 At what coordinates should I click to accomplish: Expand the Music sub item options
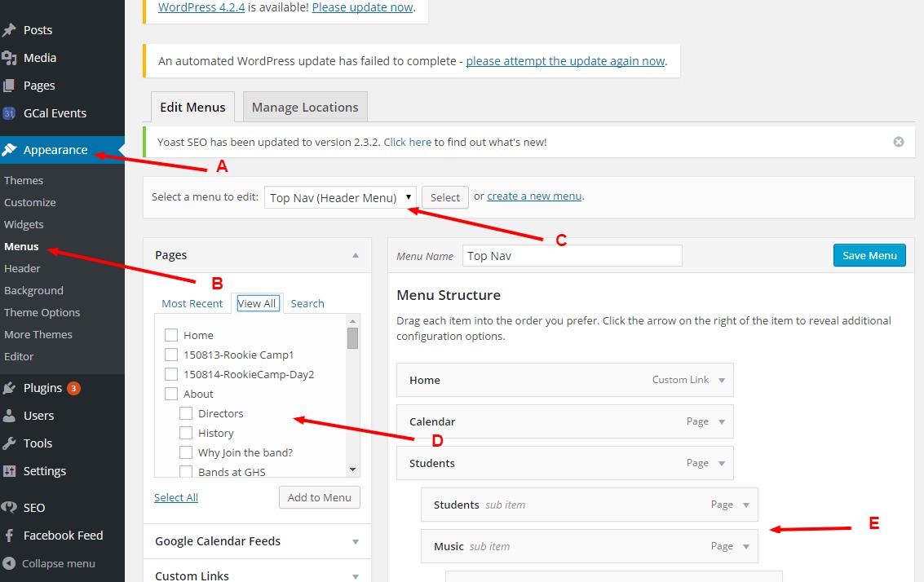pos(746,547)
